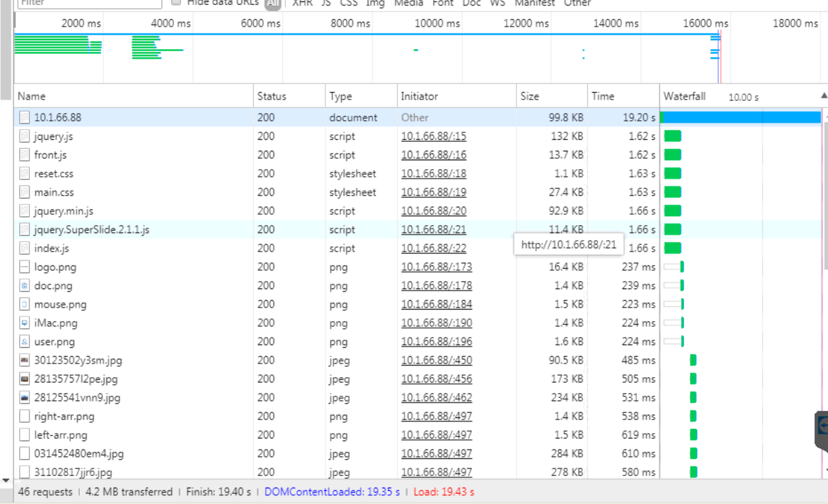Screen dimensions: 828x504
Task: Click the logo.png thumbnail icon
Action: [x=25, y=267]
